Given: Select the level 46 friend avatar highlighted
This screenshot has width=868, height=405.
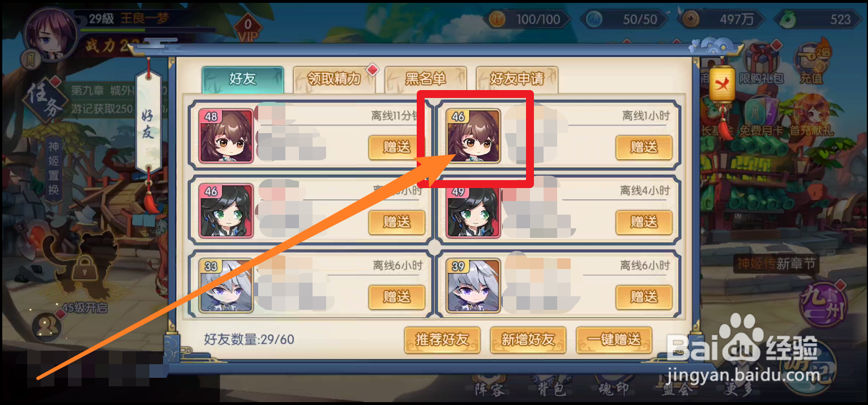Looking at the screenshot, I should pos(473,136).
